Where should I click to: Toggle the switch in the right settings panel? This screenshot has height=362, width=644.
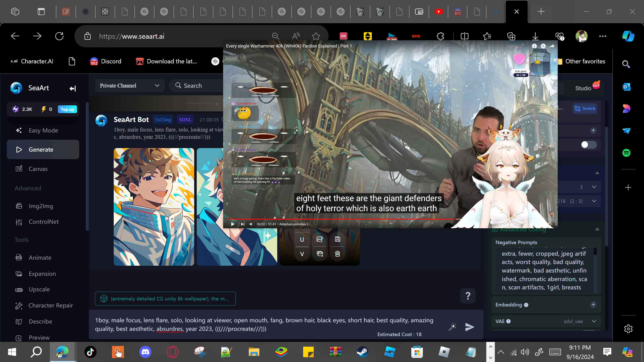pyautogui.click(x=589, y=145)
